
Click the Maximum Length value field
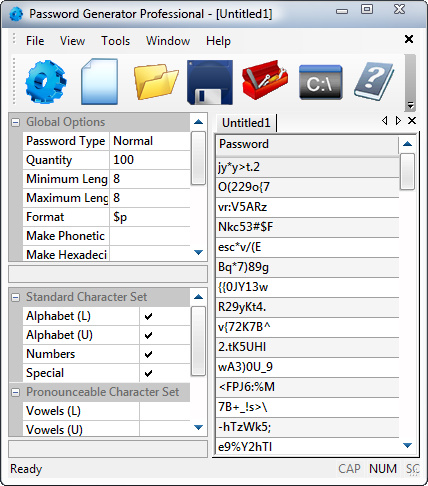[150, 198]
